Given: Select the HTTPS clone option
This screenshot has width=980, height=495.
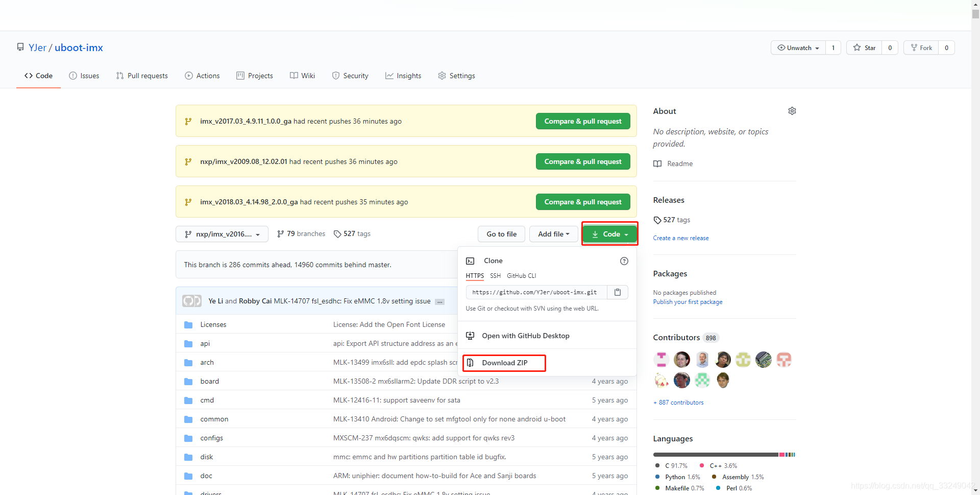Looking at the screenshot, I should 475,276.
